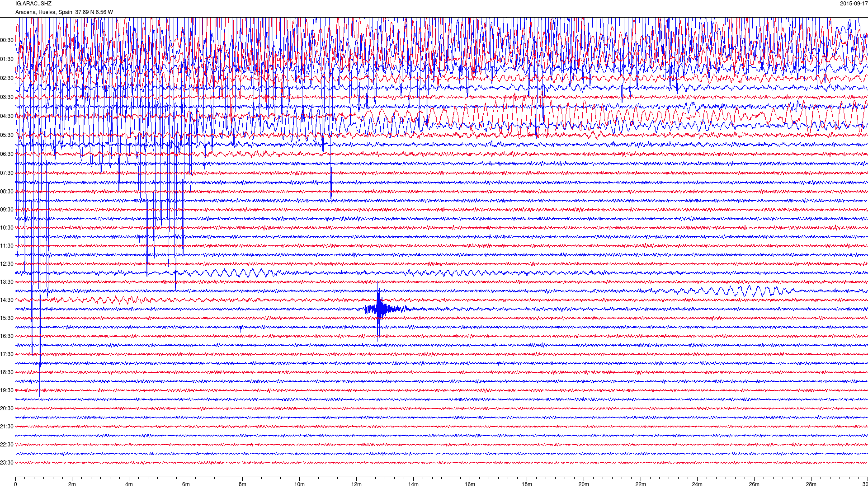The width and height of the screenshot is (868, 488).
Task: Click the 24m tick label on axis
Action: (697, 484)
